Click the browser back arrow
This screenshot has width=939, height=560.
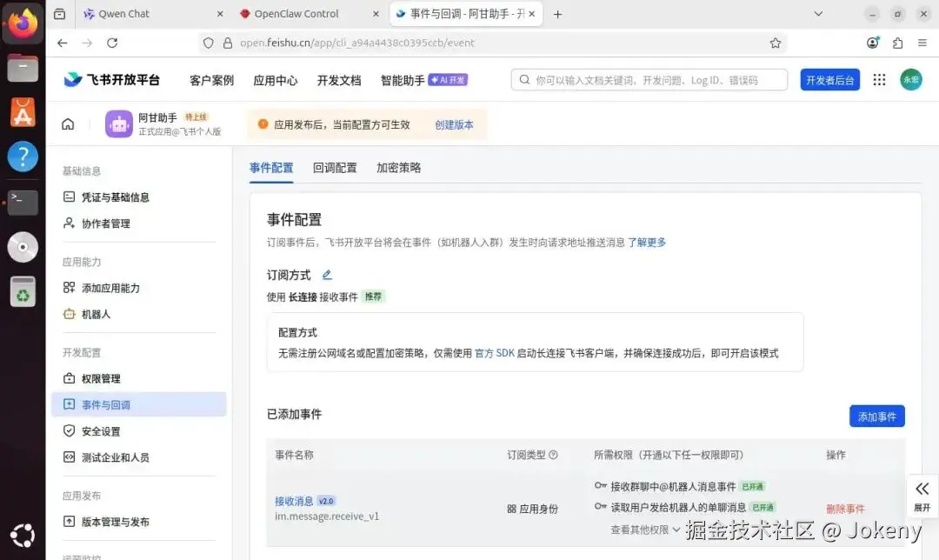pyautogui.click(x=63, y=43)
